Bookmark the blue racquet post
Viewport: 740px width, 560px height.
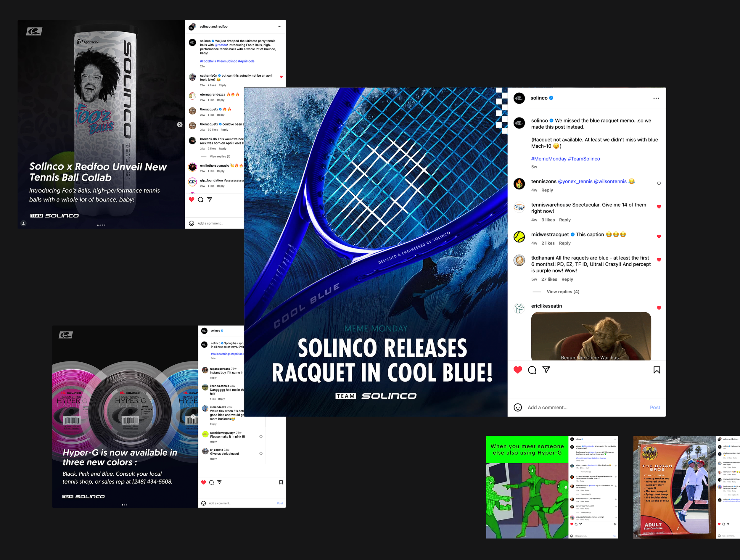(657, 370)
